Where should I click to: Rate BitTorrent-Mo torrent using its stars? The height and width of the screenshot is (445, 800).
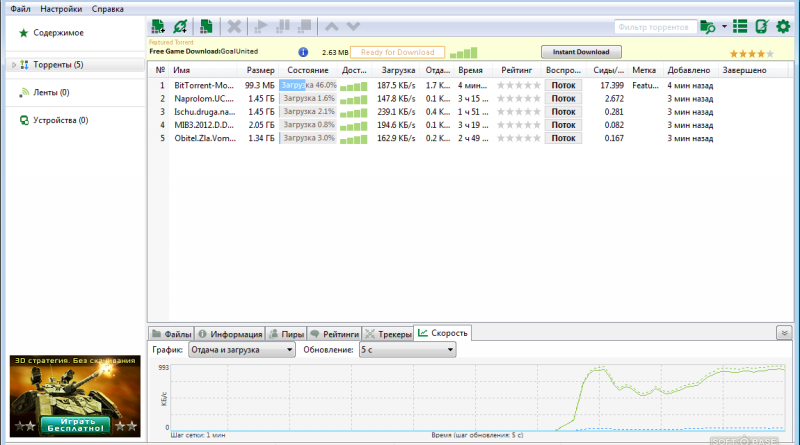coord(518,86)
